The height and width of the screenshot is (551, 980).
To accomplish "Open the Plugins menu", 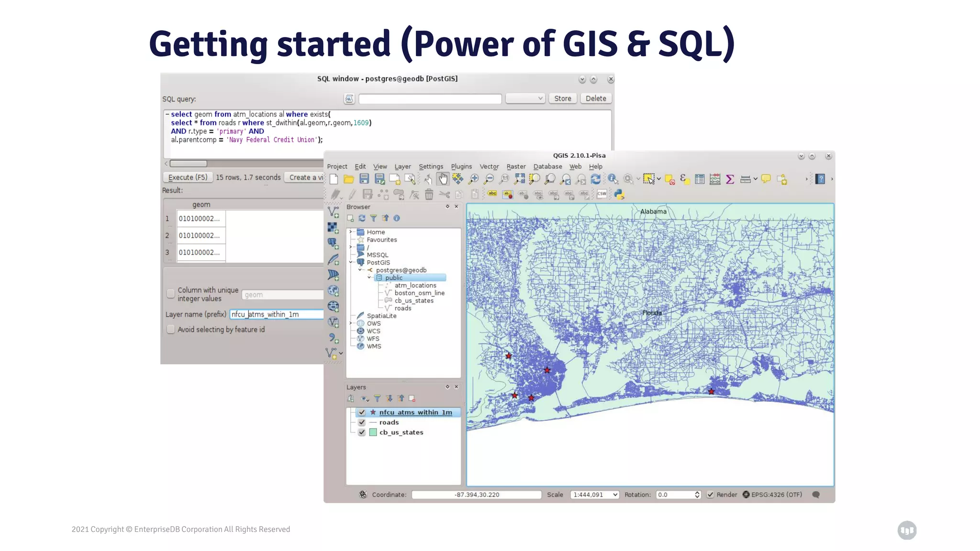I will [461, 166].
